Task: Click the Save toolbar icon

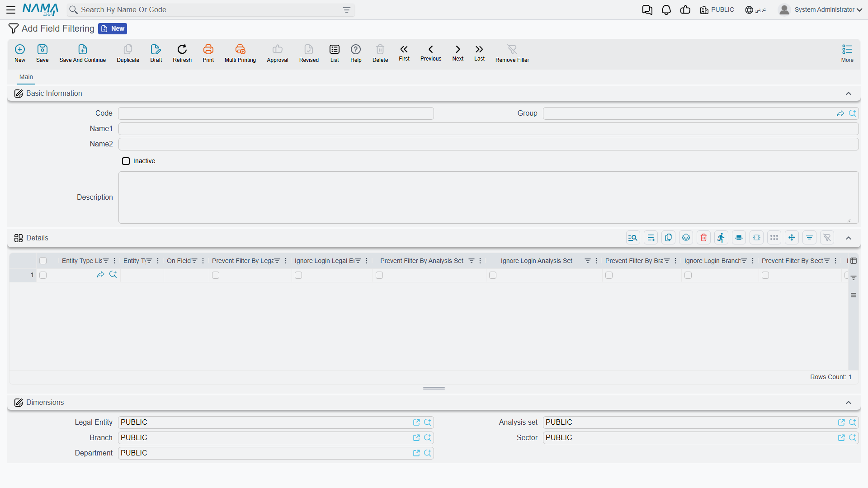Action: (x=42, y=49)
